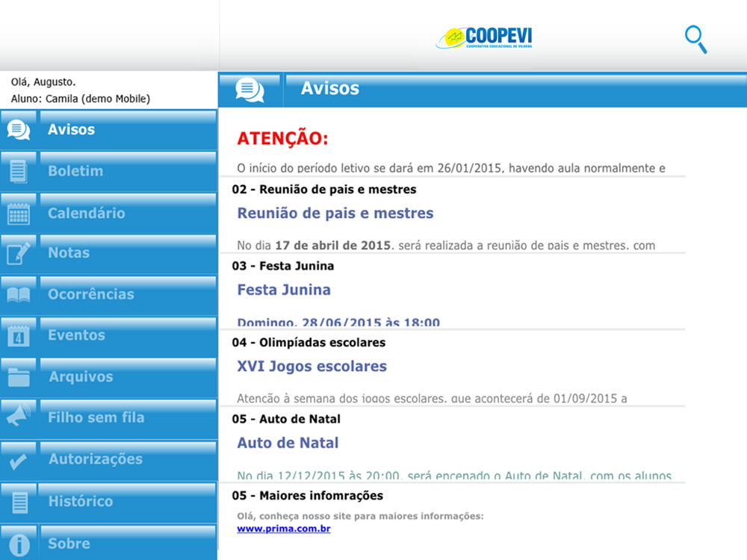Image resolution: width=747 pixels, height=560 pixels.
Task: Open the Festa Junina blue heading
Action: point(284,290)
